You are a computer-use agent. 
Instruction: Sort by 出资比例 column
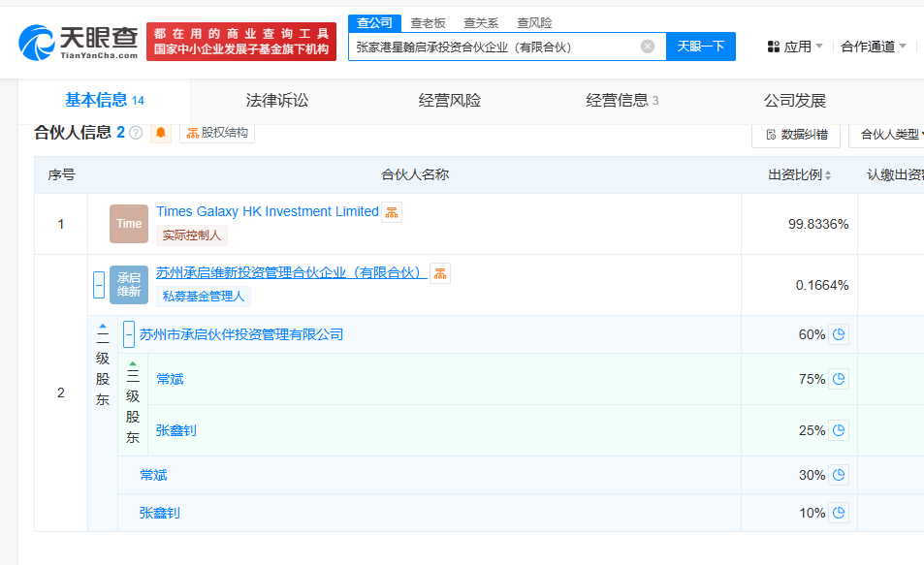800,175
